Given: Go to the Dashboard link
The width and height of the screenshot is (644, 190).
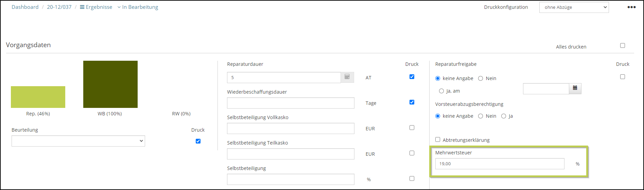Looking at the screenshot, I should (25, 7).
